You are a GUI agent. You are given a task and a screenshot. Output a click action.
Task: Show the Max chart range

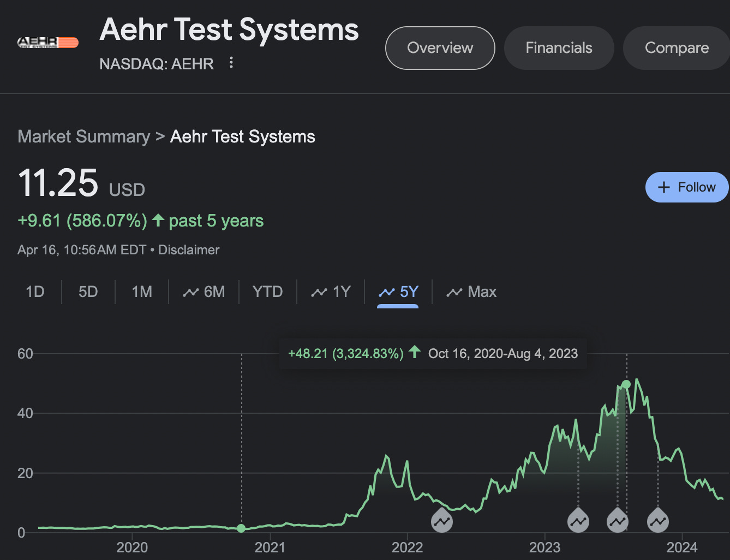[x=471, y=291]
